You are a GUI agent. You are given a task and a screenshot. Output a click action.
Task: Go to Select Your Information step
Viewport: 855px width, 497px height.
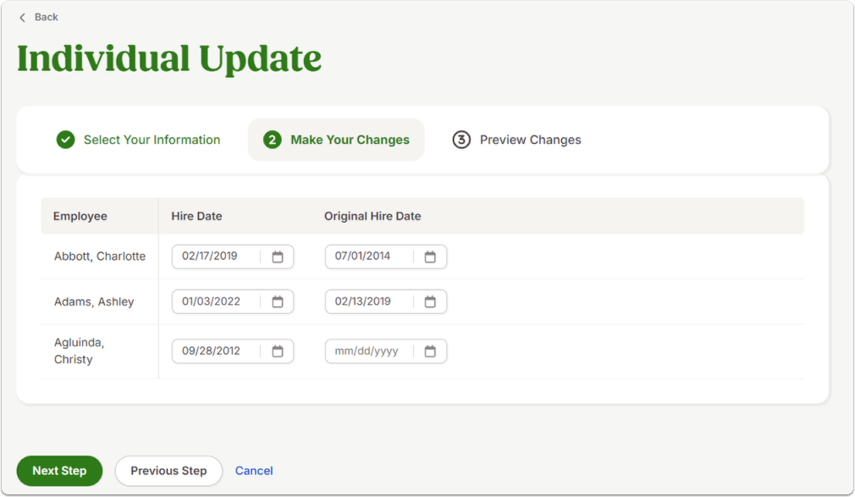pyautogui.click(x=139, y=140)
